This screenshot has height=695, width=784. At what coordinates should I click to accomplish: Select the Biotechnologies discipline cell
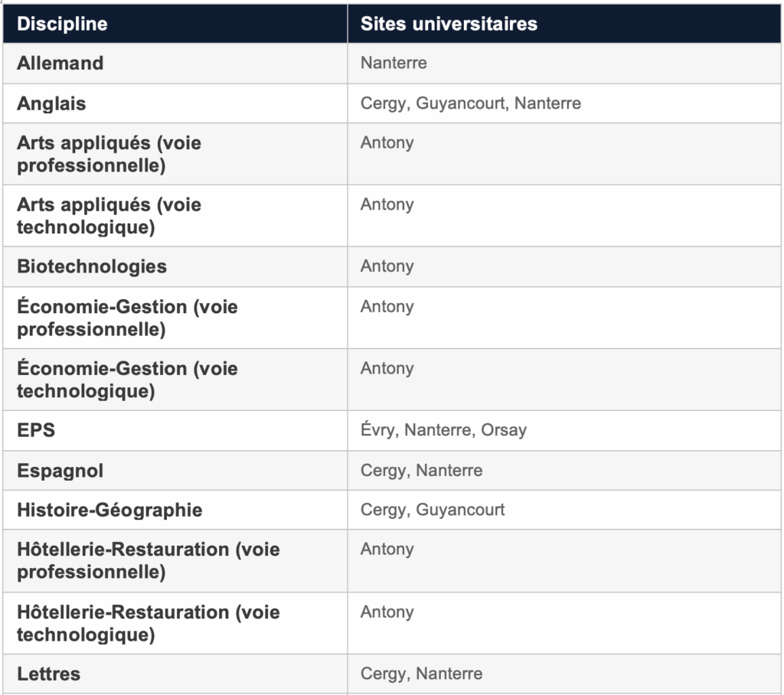(x=91, y=266)
